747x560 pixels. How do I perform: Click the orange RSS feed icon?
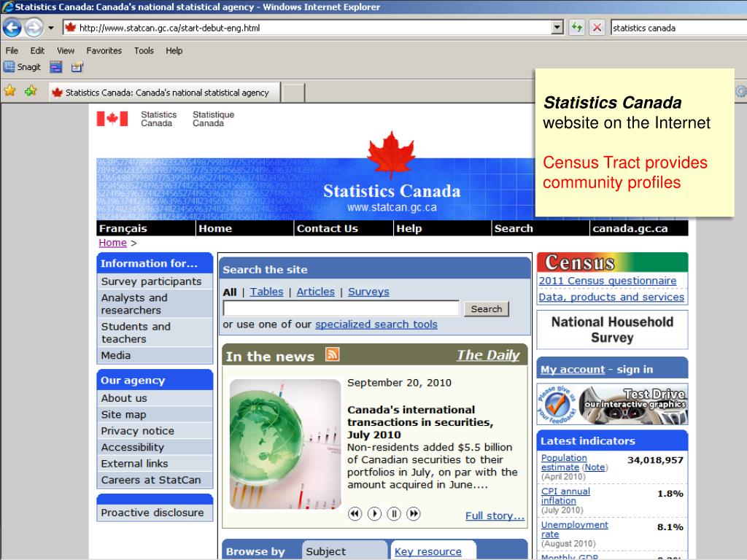(332, 354)
